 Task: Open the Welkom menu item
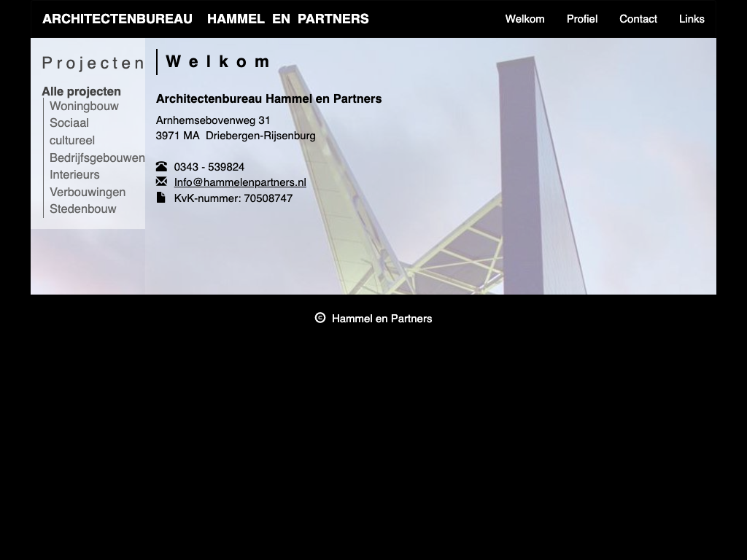click(525, 19)
